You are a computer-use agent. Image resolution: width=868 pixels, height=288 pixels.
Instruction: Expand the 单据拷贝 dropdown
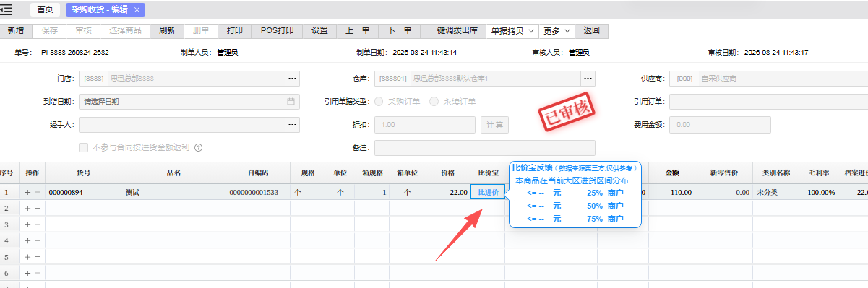point(513,30)
